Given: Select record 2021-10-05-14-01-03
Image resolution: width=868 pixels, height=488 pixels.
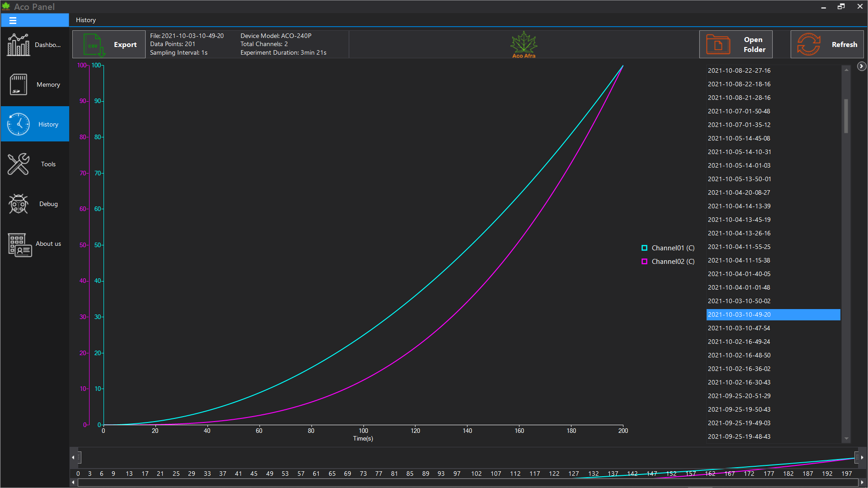Looking at the screenshot, I should [773, 165].
